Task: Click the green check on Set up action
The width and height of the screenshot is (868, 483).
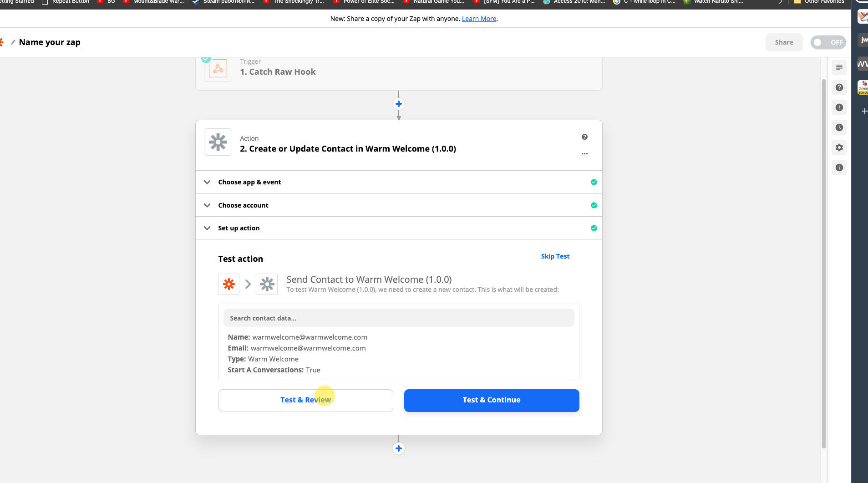Action: pos(594,228)
